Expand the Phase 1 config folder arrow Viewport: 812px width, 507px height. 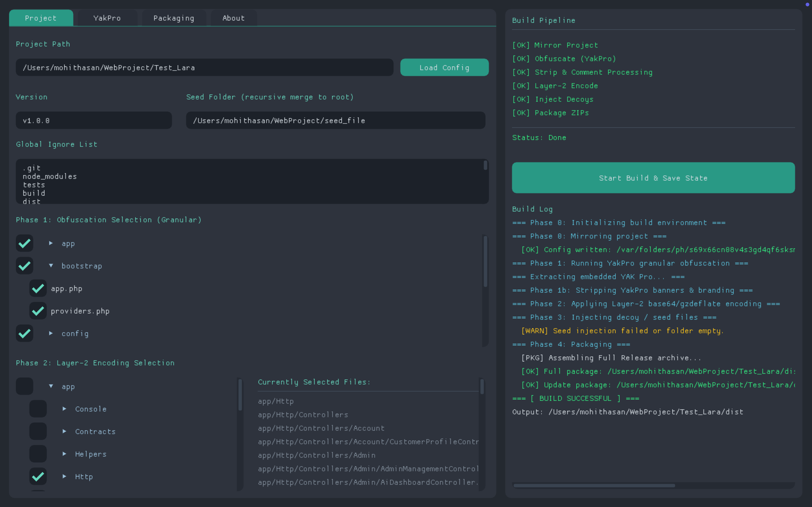coord(51,333)
